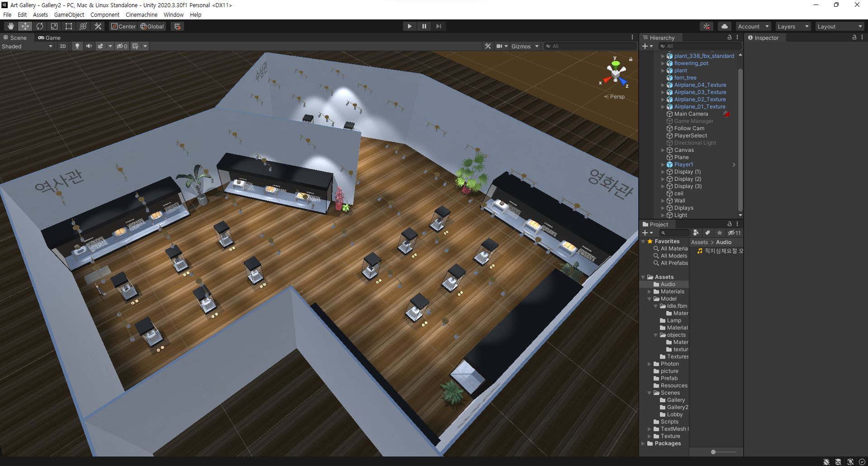The image size is (868, 466).
Task: Open saved searches star in Project
Action: [719, 233]
